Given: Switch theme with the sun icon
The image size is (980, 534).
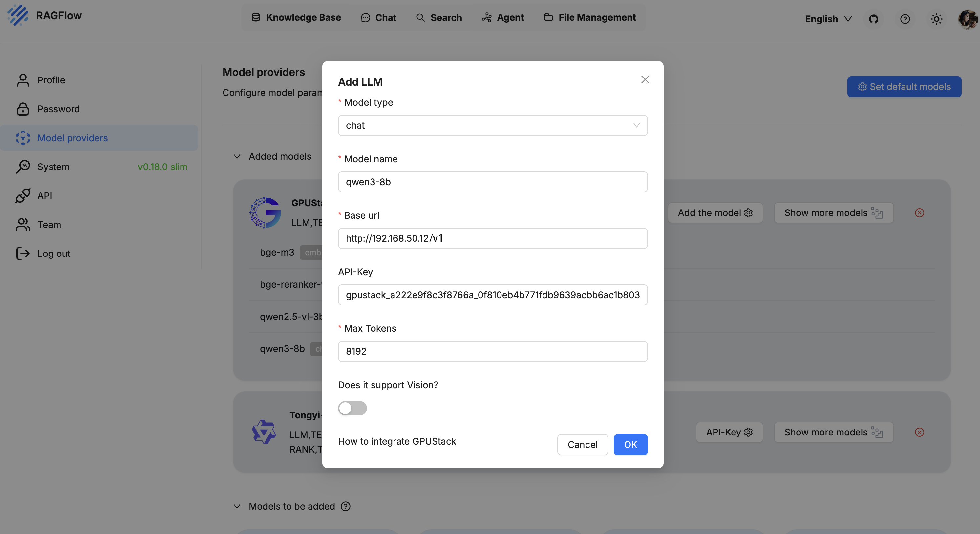Looking at the screenshot, I should click(936, 19).
